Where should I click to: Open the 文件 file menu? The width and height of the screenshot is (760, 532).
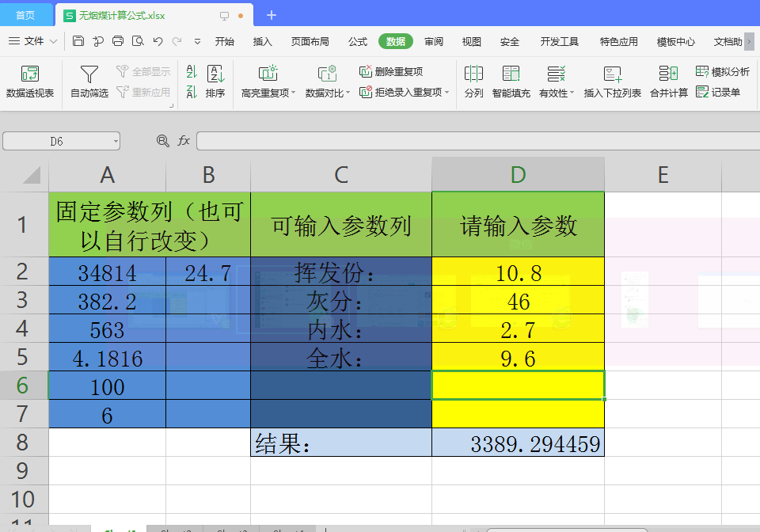(33, 41)
